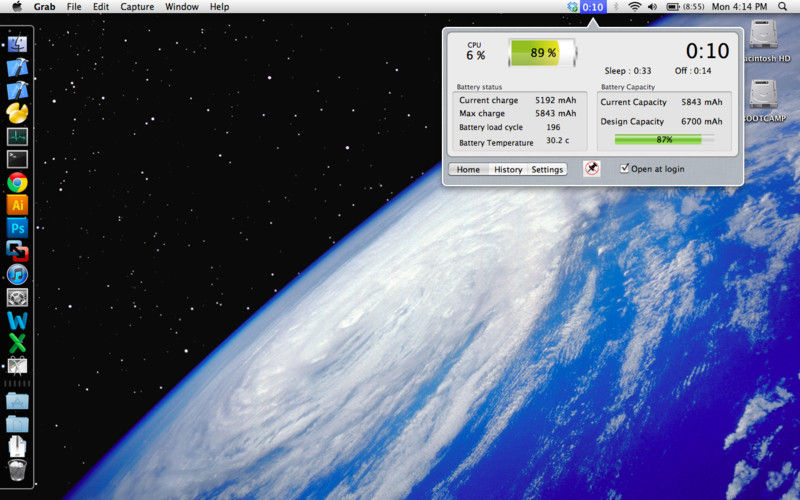
Task: Open the Bluetooth status menu
Action: tap(616, 7)
